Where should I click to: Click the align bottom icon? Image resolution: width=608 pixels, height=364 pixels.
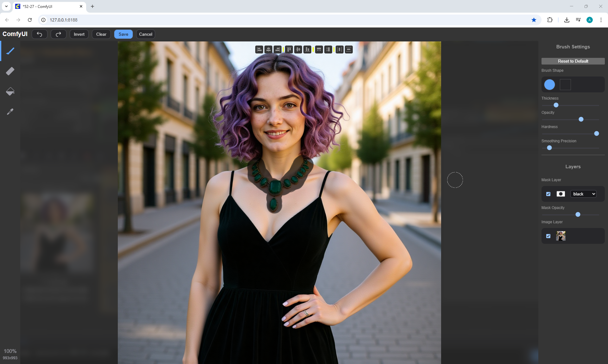(x=307, y=49)
